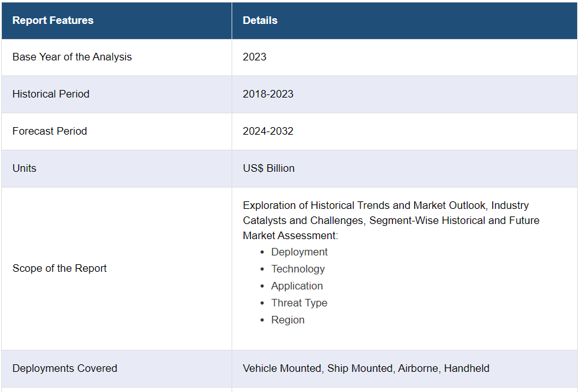Select the Forecast Period row label
The height and width of the screenshot is (392, 579).
[50, 131]
